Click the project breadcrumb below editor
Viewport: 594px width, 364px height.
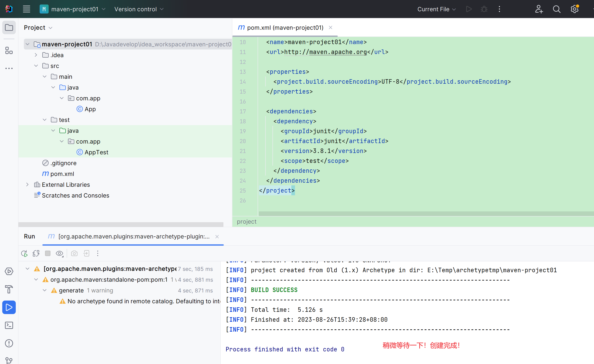(247, 221)
